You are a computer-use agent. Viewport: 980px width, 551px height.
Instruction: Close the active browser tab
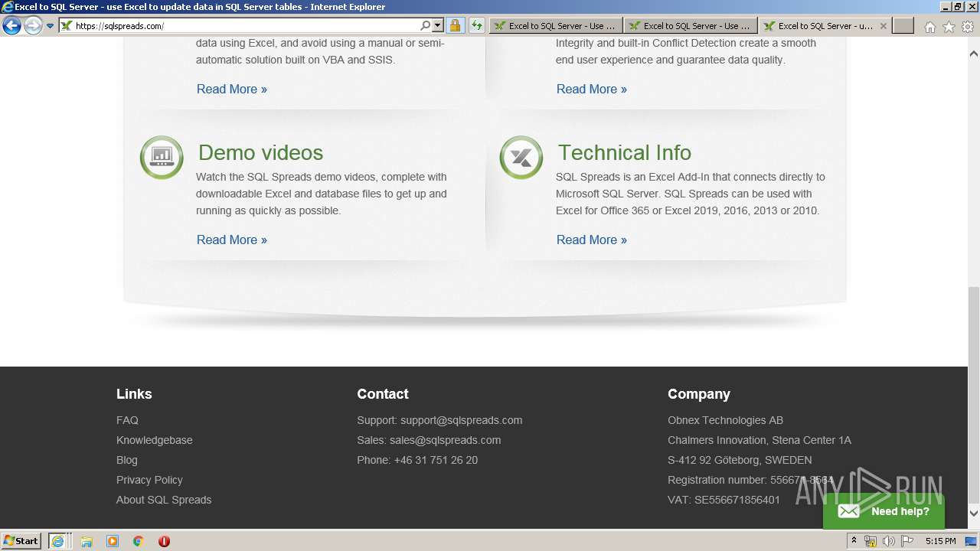[x=883, y=26]
